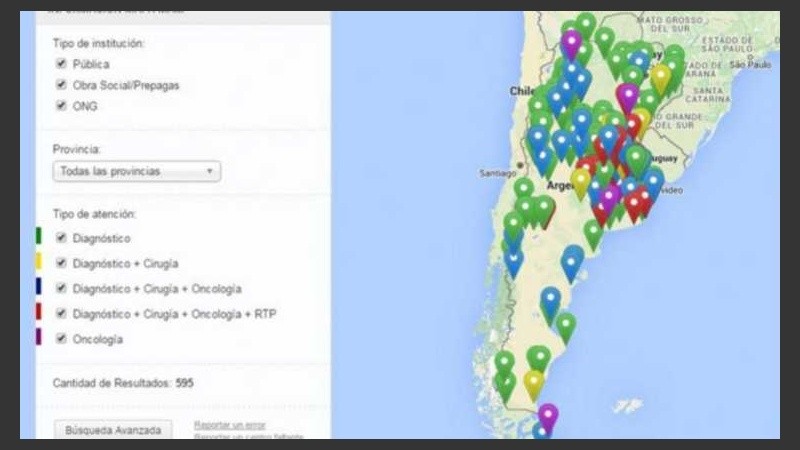Select the red pin on the Buenos Aires coast
This screenshot has width=800, height=450.
(x=634, y=207)
